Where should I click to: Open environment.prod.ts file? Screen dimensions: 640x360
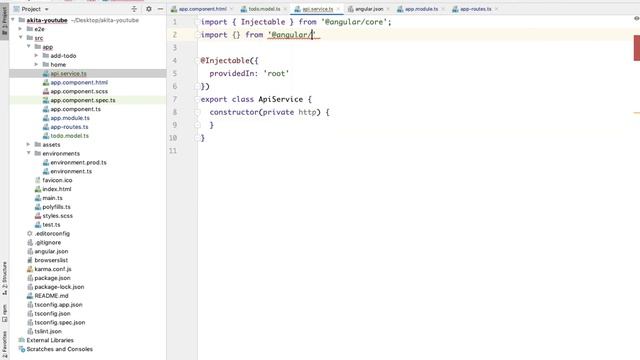coord(78,162)
